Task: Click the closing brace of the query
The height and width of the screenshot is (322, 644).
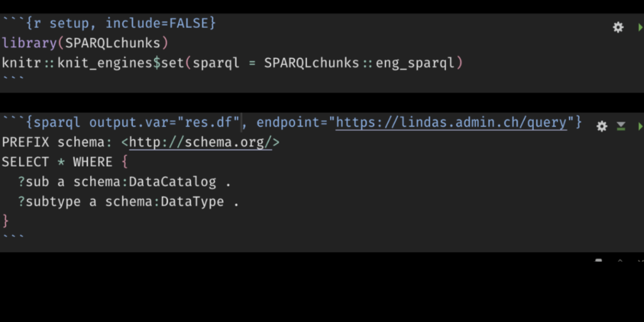Action: [x=5, y=221]
